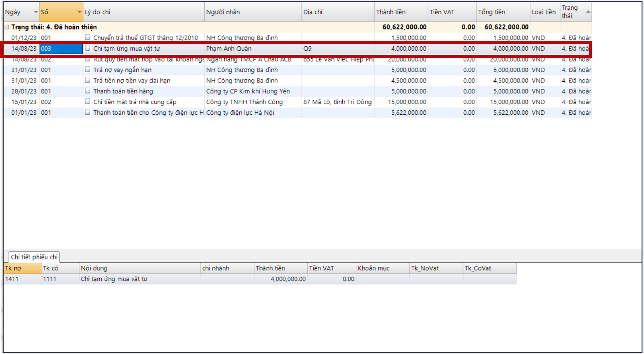Select the highlighted '003' number cell
644x354 pixels.
(x=61, y=49)
